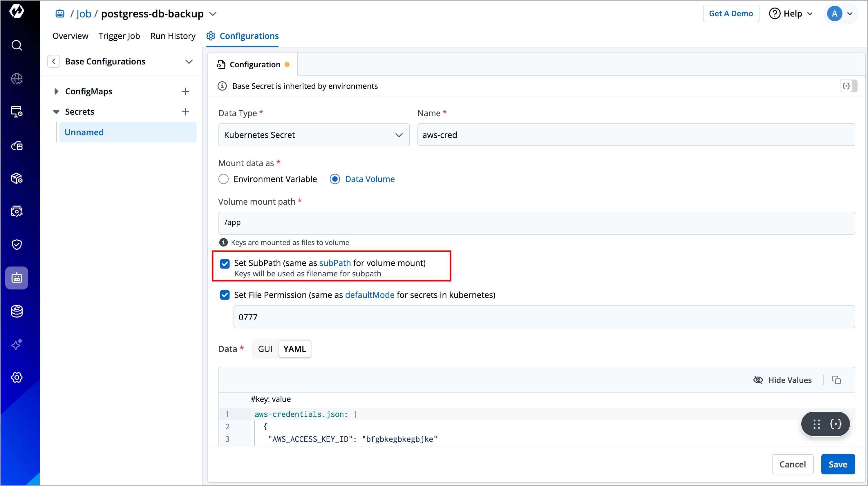The width and height of the screenshot is (868, 486).
Task: Uncheck the Set File Permission checkbox
Action: click(225, 295)
